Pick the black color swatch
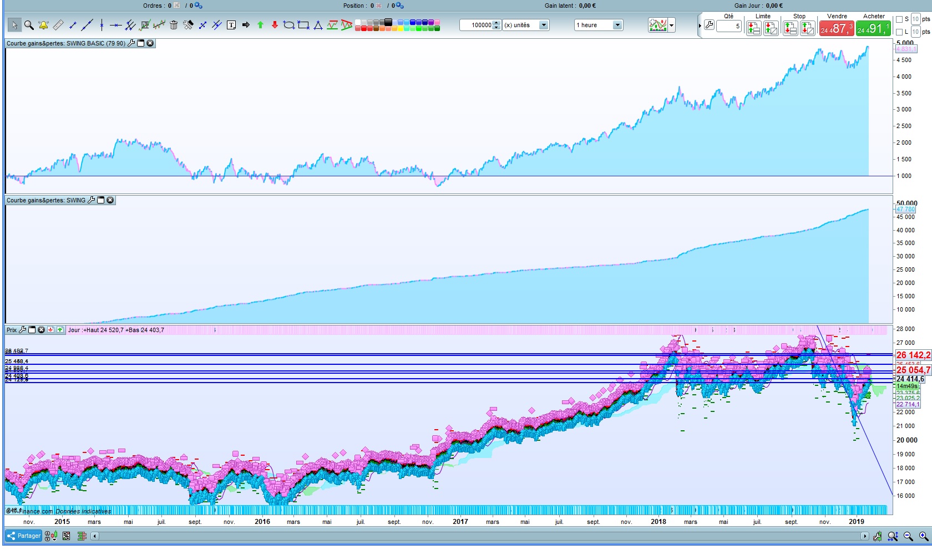Viewport: 932px width, 560px height. coord(388,22)
